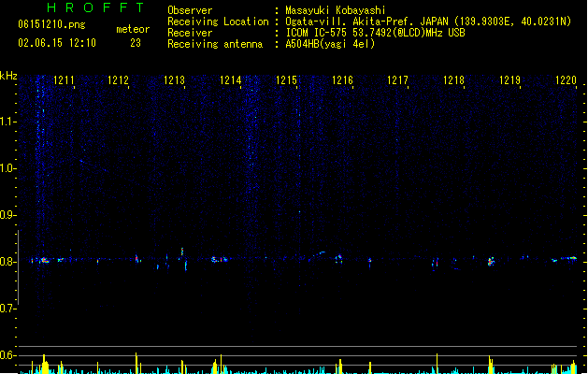This screenshot has height=374, width=588.
Task: Click the kHz axis unit label
Action: 8,76
